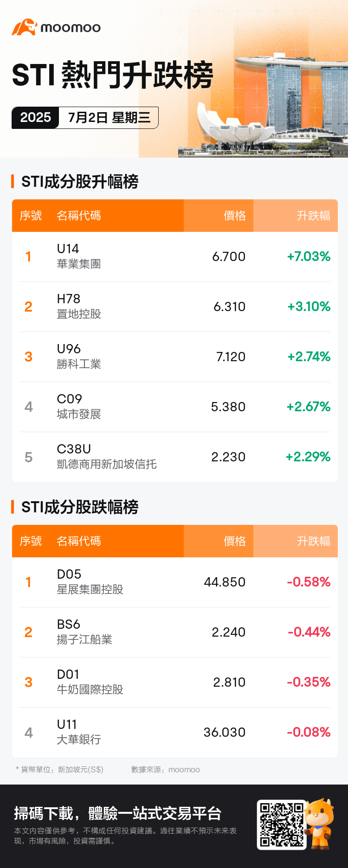Image resolution: width=348 pixels, height=868 pixels.
Task: Open D05 星展集團控股 stock row
Action: (x=175, y=582)
